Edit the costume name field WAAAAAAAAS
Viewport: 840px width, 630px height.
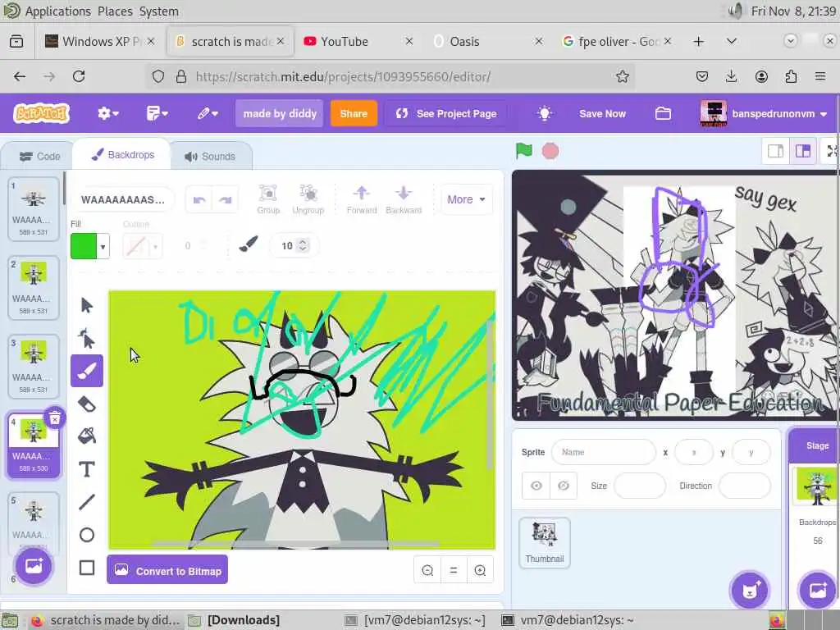coord(123,199)
